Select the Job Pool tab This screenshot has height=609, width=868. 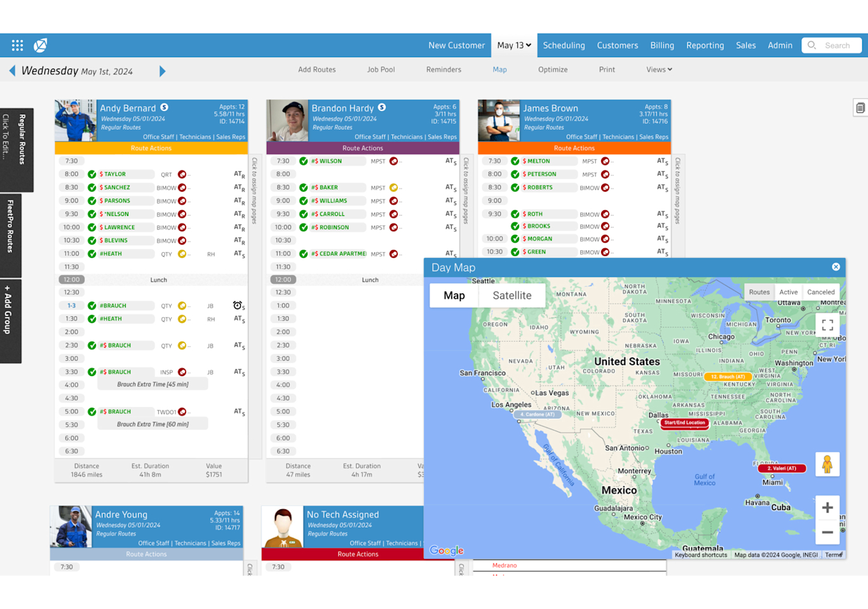[x=381, y=69]
